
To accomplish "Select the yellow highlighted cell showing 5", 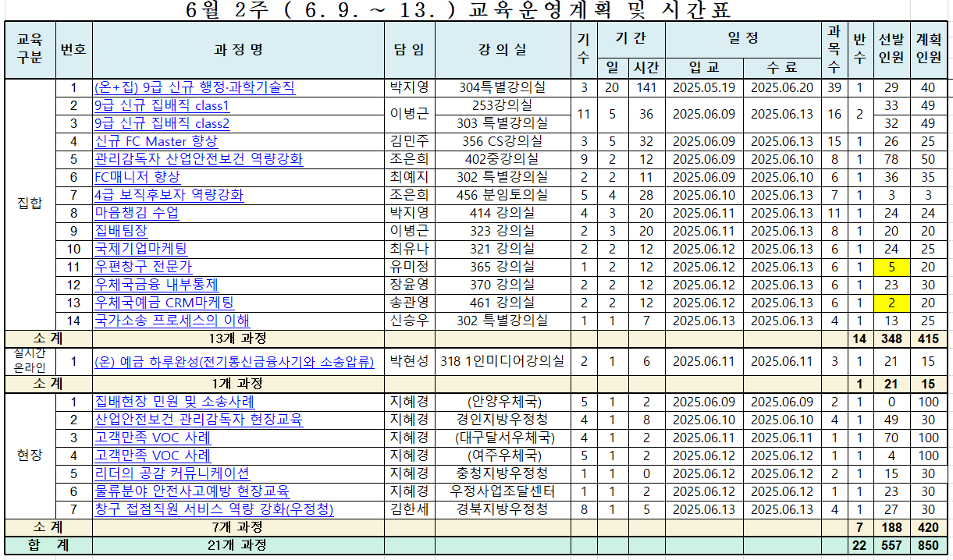I will (891, 267).
